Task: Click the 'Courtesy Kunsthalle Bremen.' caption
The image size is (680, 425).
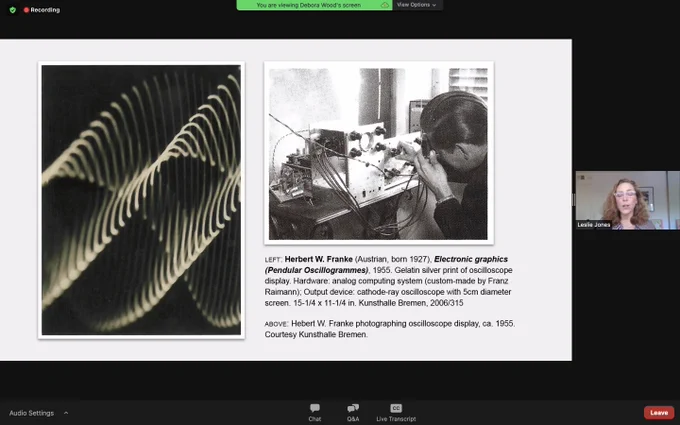Action: click(x=316, y=334)
